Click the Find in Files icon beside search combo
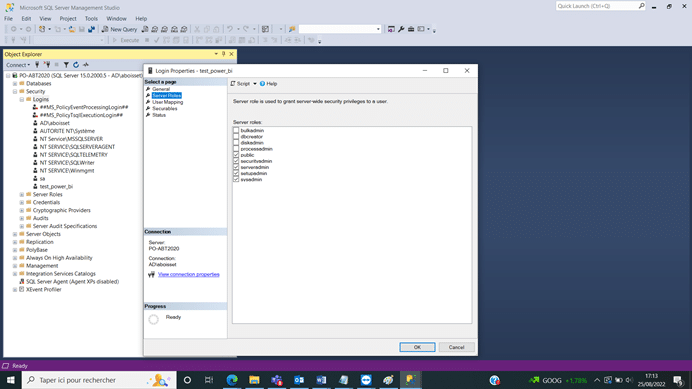This screenshot has height=389, width=692. 292,29
